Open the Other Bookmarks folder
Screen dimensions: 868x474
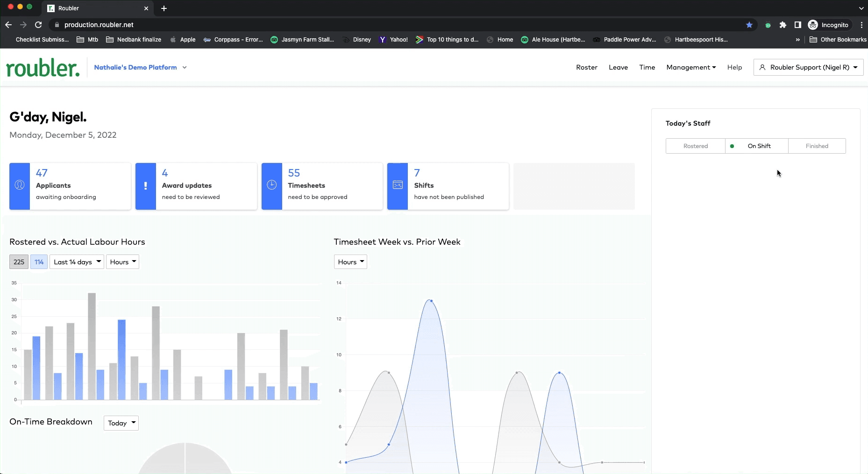tap(838, 40)
